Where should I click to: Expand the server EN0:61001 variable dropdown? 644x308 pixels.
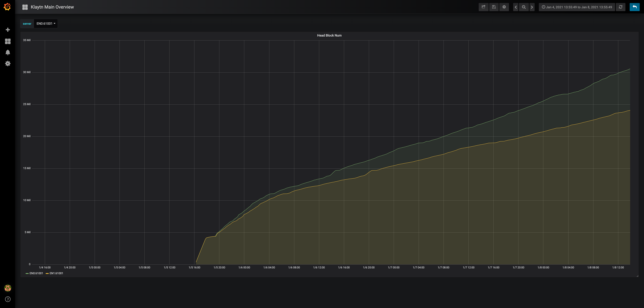click(46, 24)
